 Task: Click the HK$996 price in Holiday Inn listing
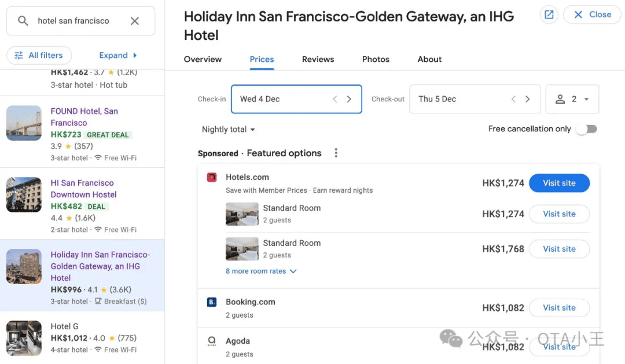pos(66,289)
